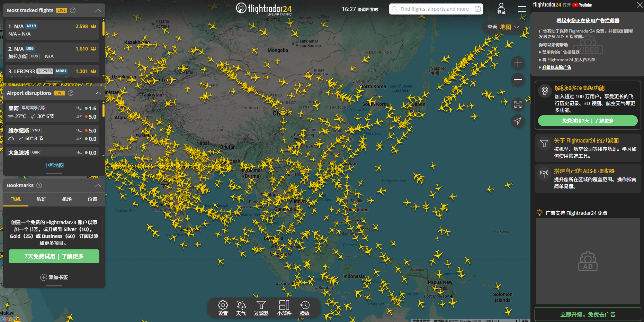Open the hamburger main menu

click(x=522, y=9)
